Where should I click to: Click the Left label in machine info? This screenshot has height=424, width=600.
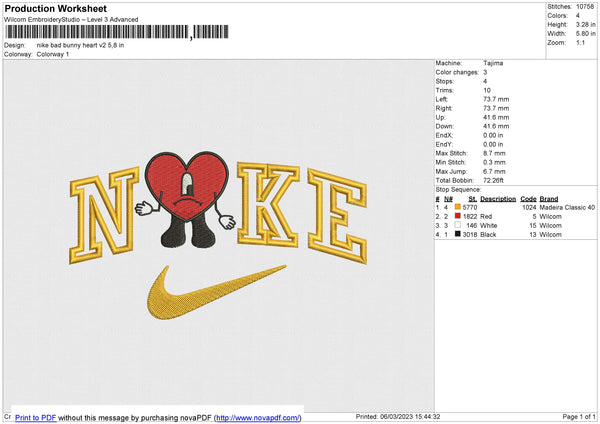441,99
